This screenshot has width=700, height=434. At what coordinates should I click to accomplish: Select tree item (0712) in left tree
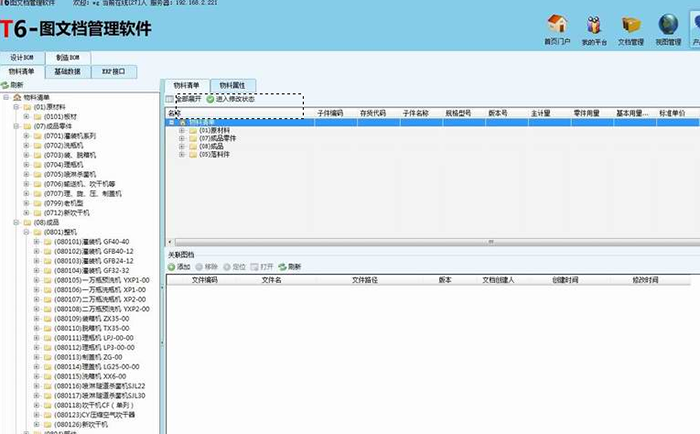coord(67,213)
